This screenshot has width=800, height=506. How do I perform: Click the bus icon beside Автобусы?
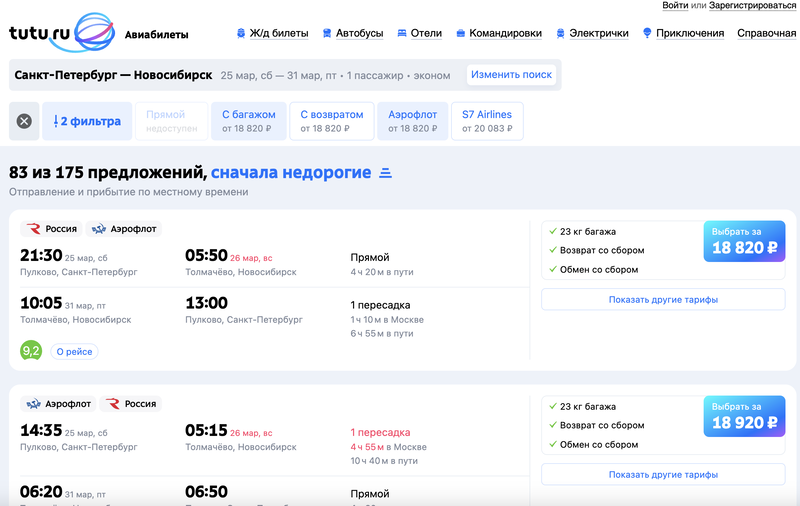pyautogui.click(x=327, y=34)
